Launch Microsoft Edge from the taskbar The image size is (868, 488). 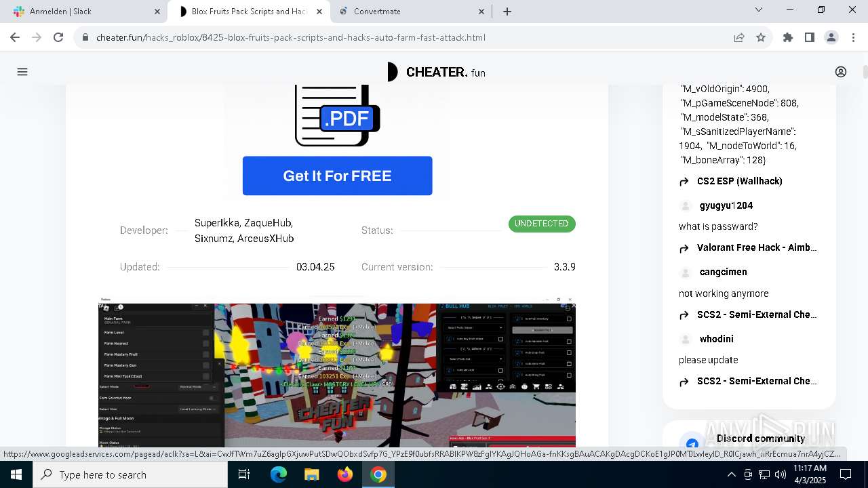(279, 474)
